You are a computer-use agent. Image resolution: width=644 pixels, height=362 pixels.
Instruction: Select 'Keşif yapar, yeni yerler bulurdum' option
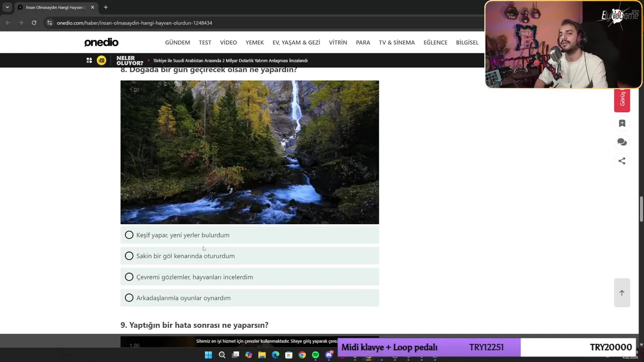[250, 235]
